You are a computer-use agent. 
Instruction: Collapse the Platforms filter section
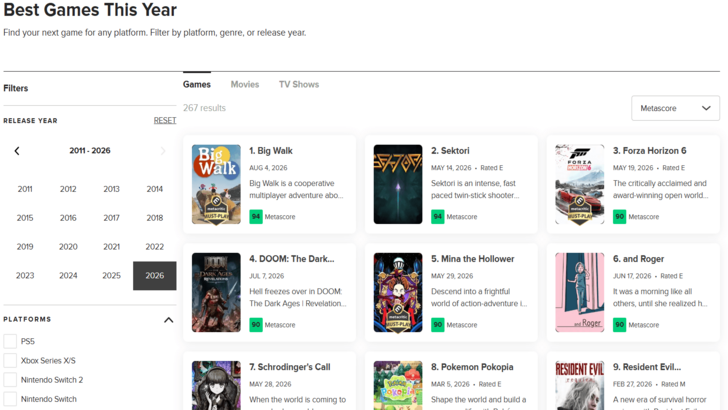(x=169, y=320)
